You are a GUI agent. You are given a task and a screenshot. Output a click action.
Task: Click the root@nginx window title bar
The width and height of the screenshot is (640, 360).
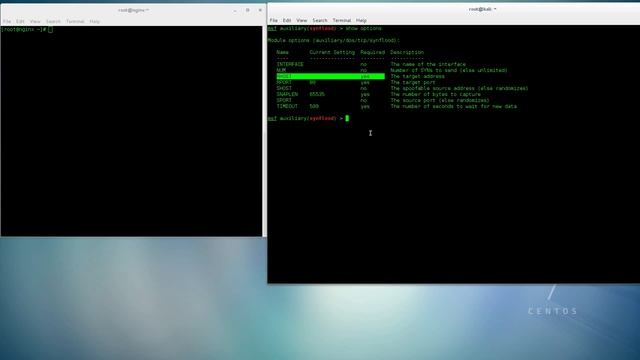point(133,10)
